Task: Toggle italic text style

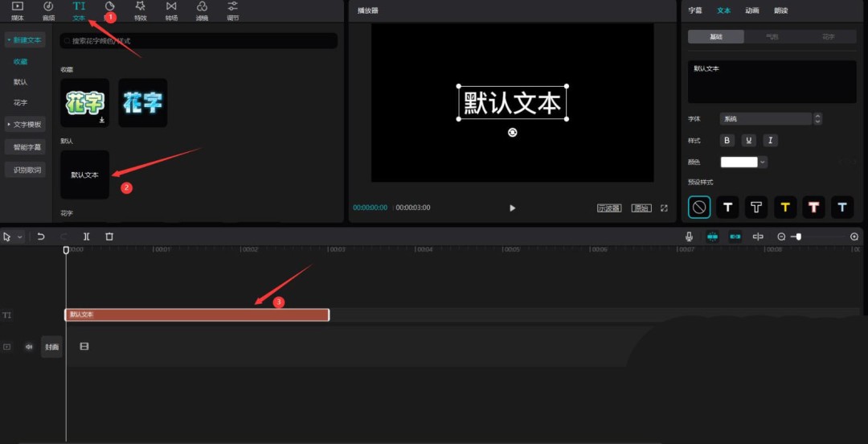Action: [770, 140]
